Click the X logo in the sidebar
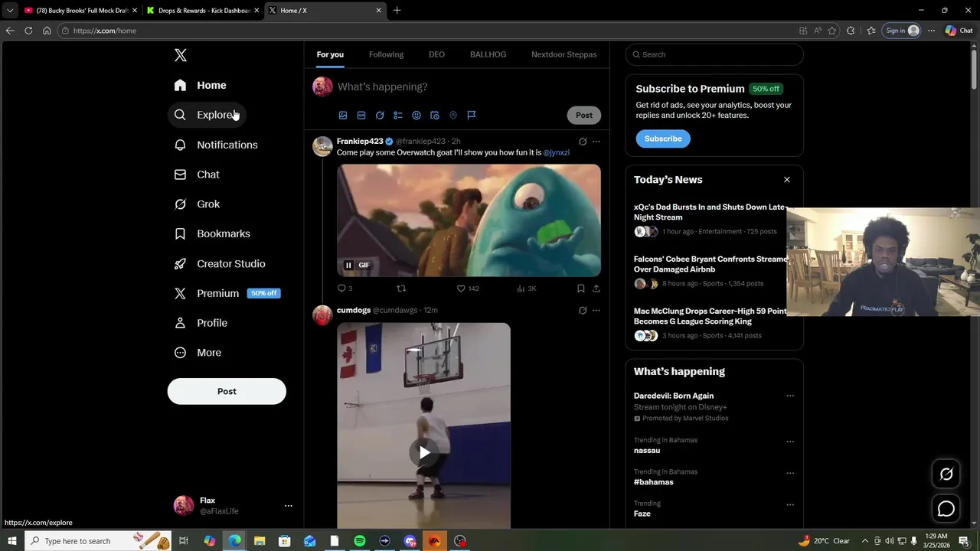Image resolution: width=980 pixels, height=551 pixels. pyautogui.click(x=180, y=55)
